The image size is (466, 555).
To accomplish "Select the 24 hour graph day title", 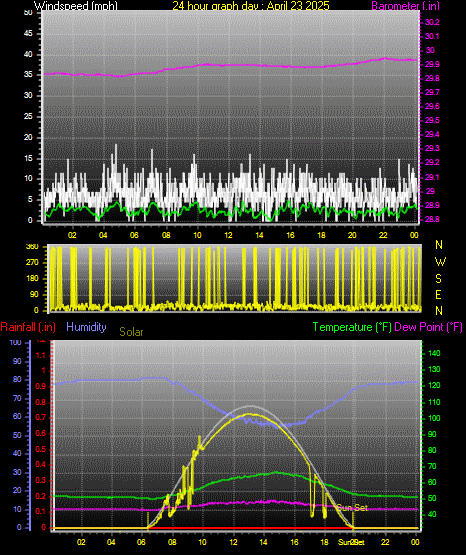I will (x=251, y=5).
